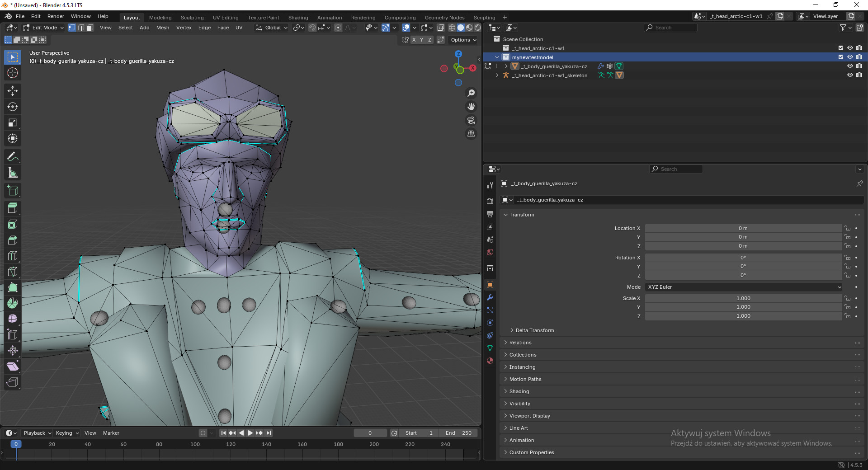Enable snapping with the magnet icon
The width and height of the screenshot is (868, 470).
[x=313, y=28]
